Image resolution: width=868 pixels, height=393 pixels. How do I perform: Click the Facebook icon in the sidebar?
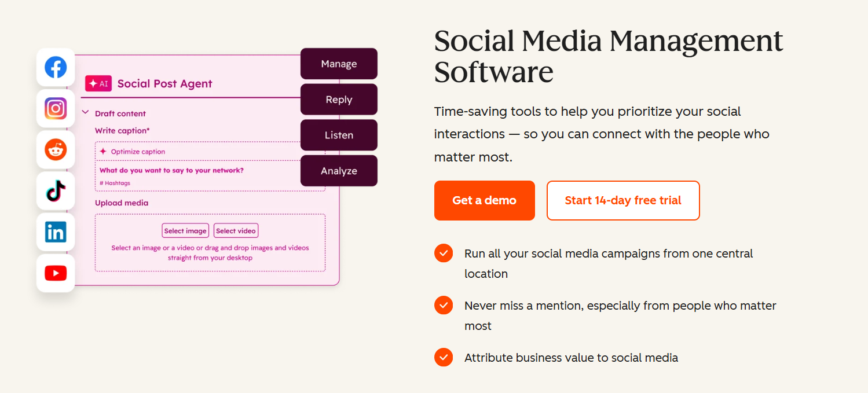pyautogui.click(x=55, y=67)
